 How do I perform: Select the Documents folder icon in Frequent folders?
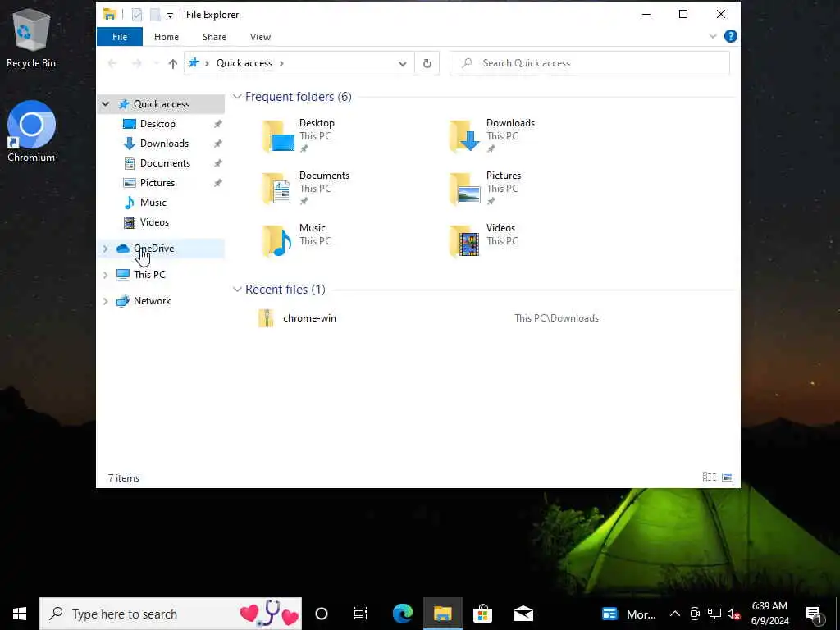tap(277, 189)
